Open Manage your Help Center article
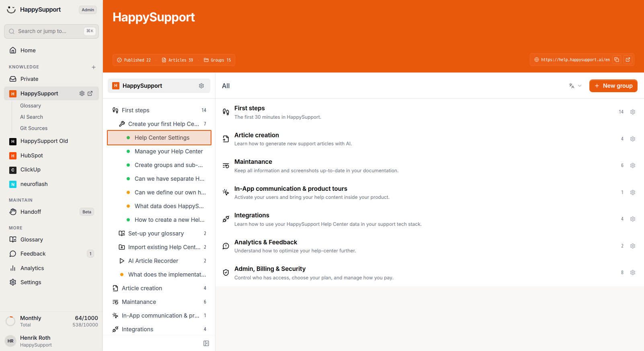The width and height of the screenshot is (644, 351). point(159,151)
